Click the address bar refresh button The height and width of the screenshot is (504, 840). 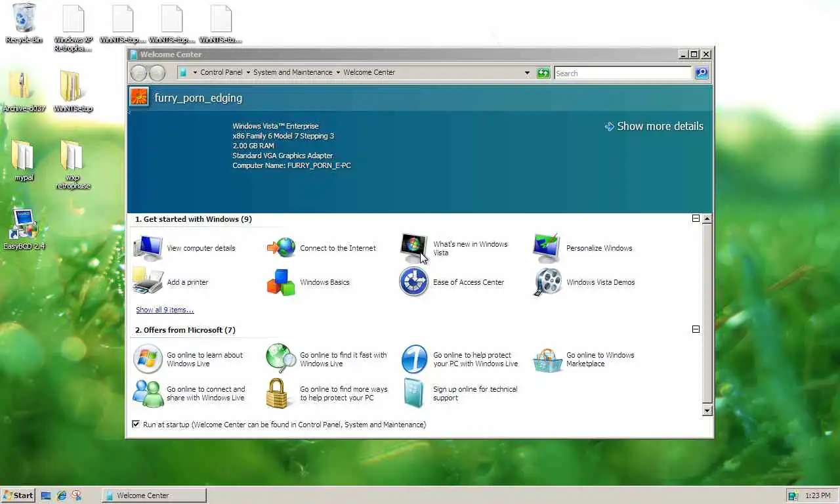pos(543,73)
